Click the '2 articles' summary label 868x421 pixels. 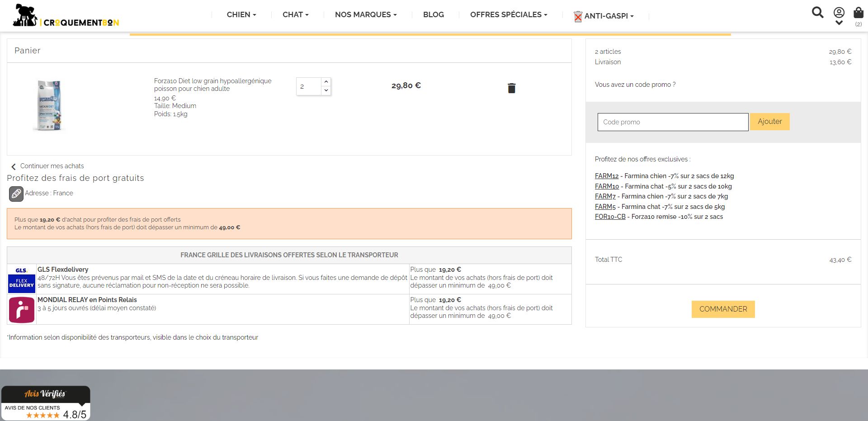click(608, 52)
